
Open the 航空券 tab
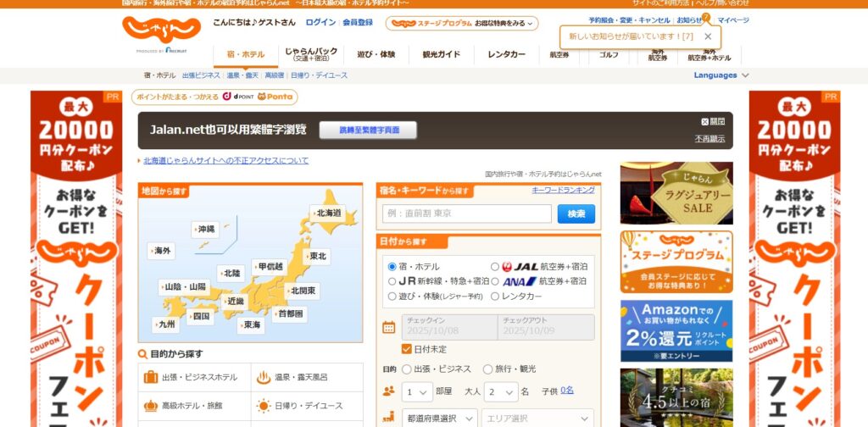pos(559,55)
